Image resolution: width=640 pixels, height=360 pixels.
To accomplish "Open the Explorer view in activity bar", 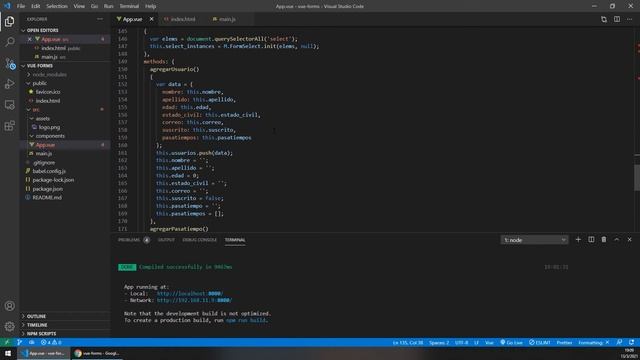I will coord(9,21).
